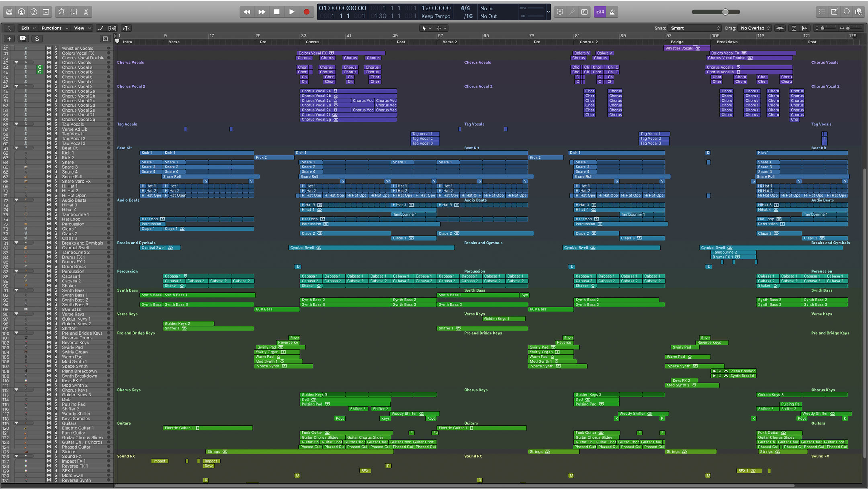The height and width of the screenshot is (490, 868).
Task: Open the LCD display mode dropdown arrow
Action: (548, 12)
